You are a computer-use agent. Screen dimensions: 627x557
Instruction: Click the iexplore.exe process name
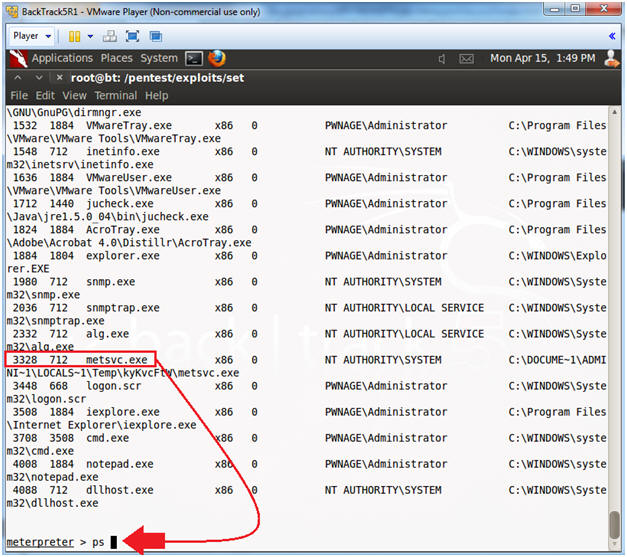pos(123,412)
